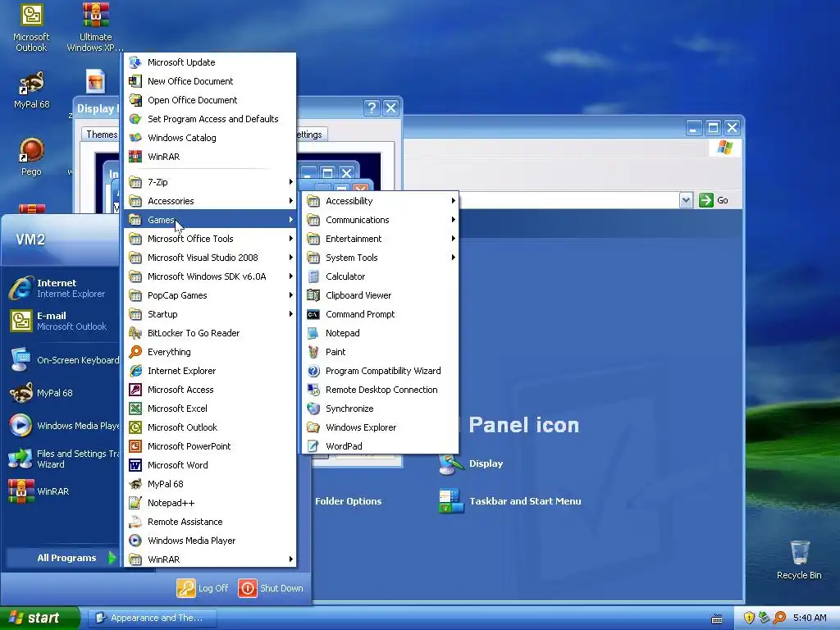Open All Programs in Start menu
Screen dimensions: 840x630
pos(62,558)
